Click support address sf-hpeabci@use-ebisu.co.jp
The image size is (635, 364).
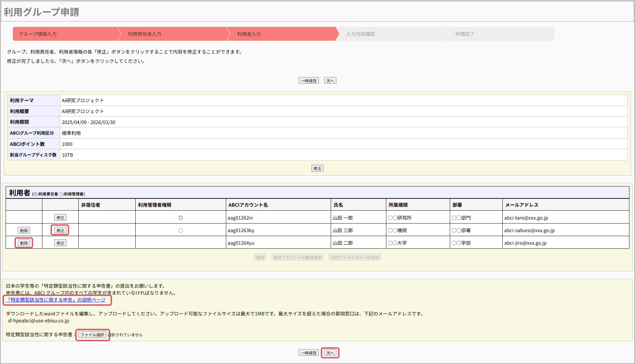coord(38,321)
